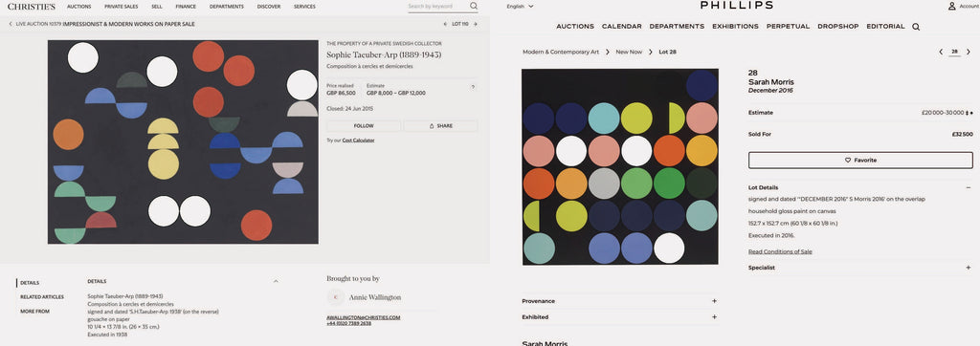Open the Phillips Auctions menu
The width and height of the screenshot is (980, 346).
[x=575, y=26]
